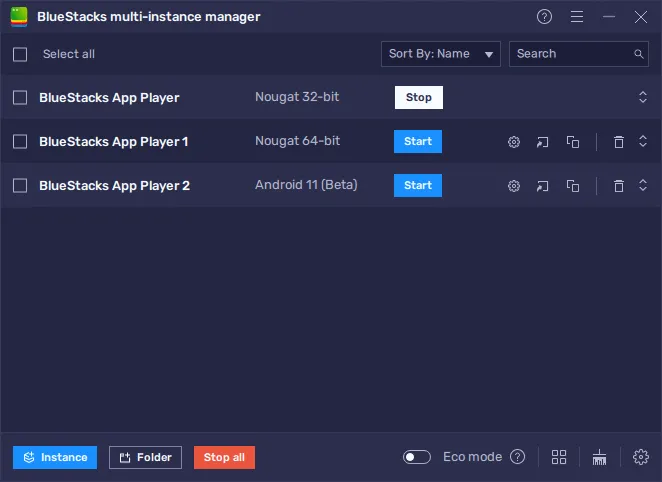The height and width of the screenshot is (482, 662).
Task: Tick checkbox for BlueStacks App Player 1
Action: (x=20, y=142)
